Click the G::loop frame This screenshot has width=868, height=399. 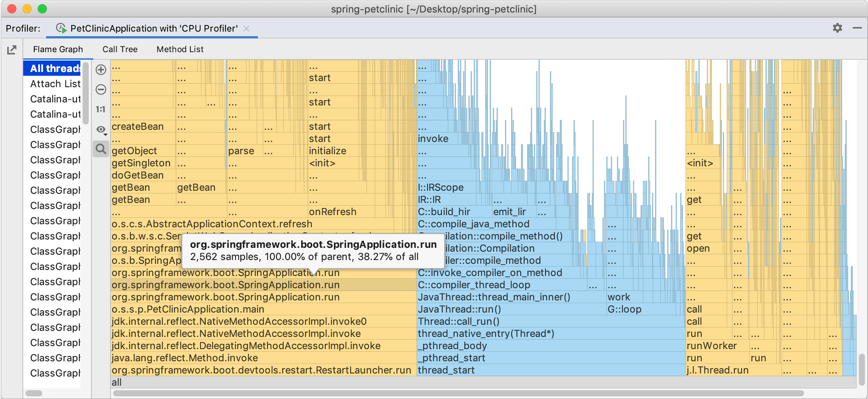(x=641, y=309)
